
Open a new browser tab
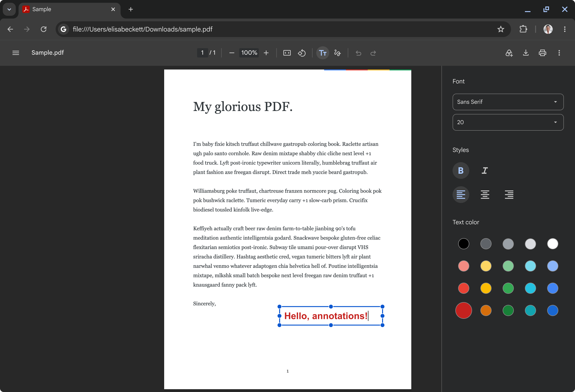point(131,9)
